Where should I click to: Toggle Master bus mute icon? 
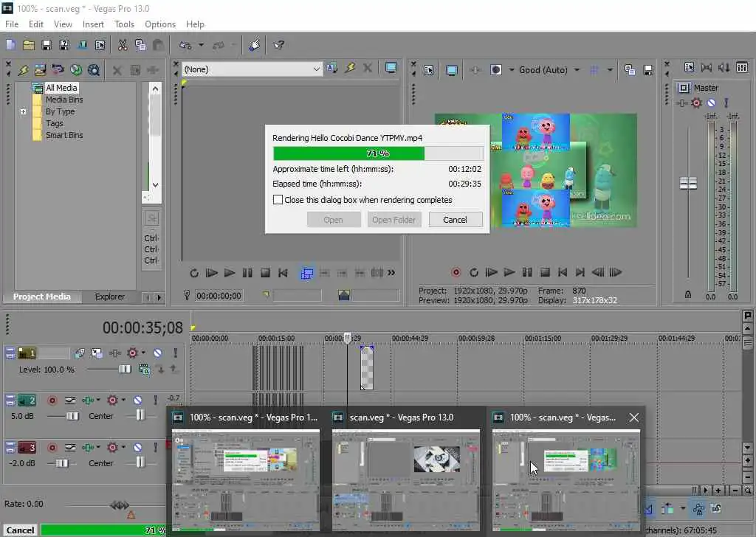click(711, 103)
